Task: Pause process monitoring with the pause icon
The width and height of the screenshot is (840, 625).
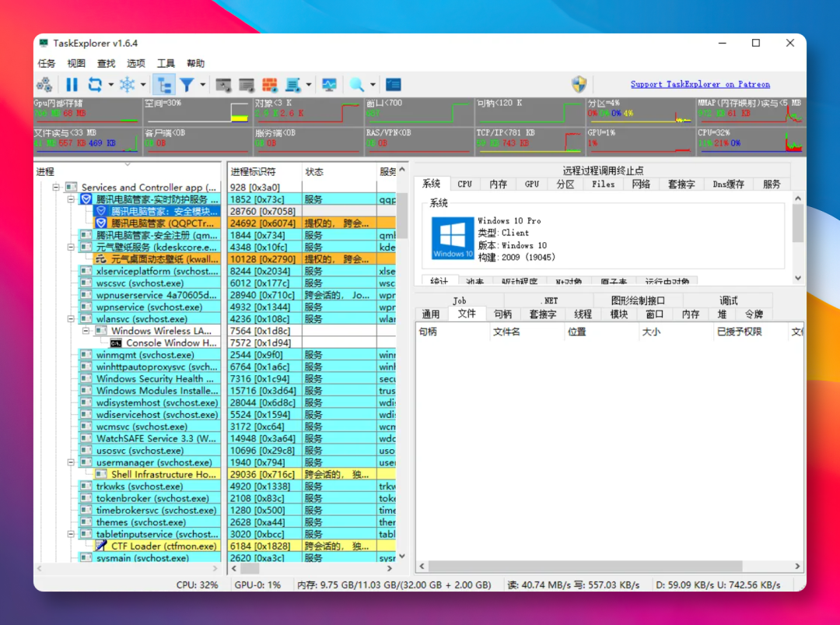Action: point(72,84)
